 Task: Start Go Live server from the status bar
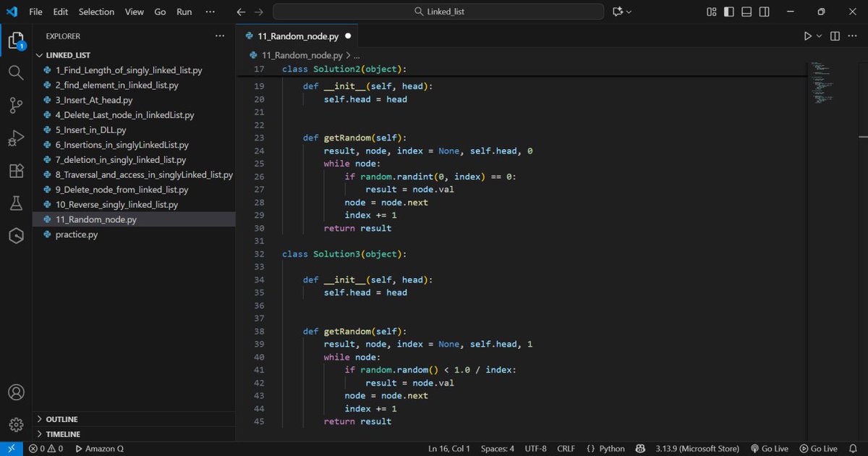(770, 449)
